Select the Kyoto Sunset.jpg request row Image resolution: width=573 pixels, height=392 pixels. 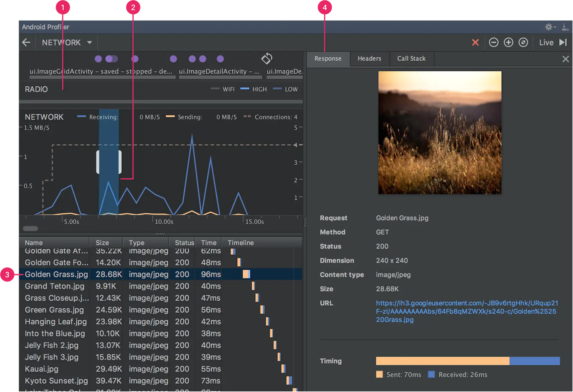56,381
